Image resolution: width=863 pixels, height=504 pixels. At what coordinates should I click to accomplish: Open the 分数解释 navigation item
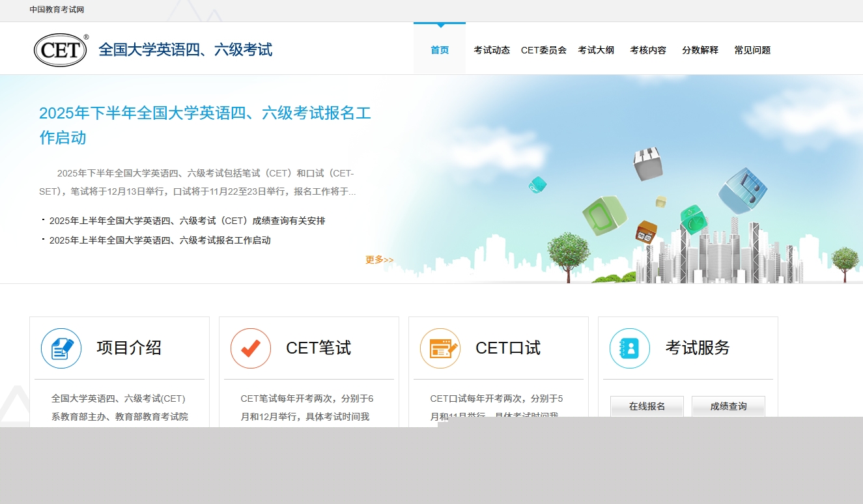pos(700,50)
